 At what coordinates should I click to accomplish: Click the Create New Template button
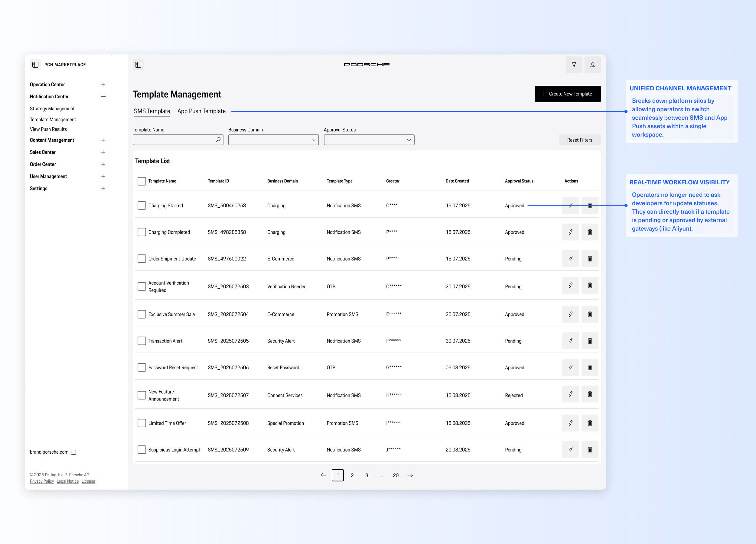coord(567,94)
